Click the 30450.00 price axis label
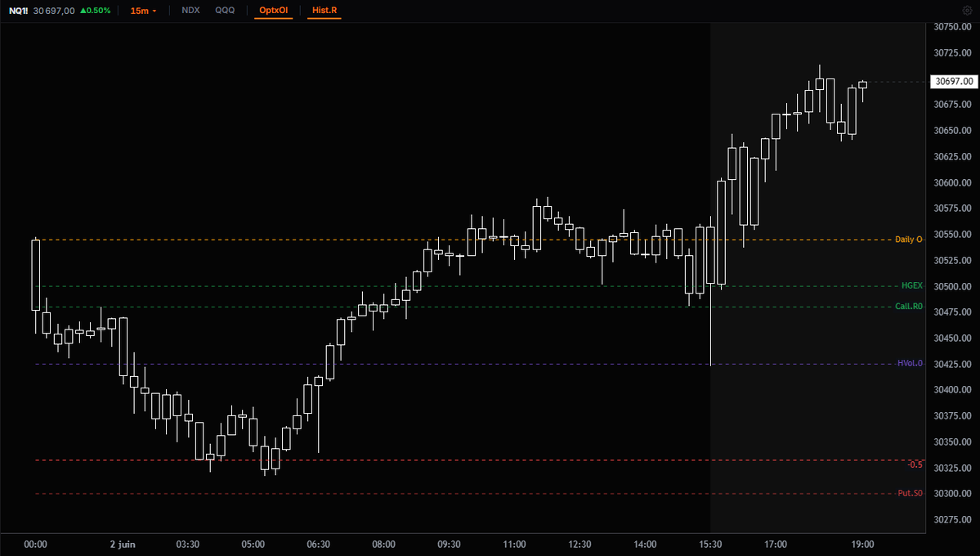The image size is (980, 556). [x=952, y=339]
